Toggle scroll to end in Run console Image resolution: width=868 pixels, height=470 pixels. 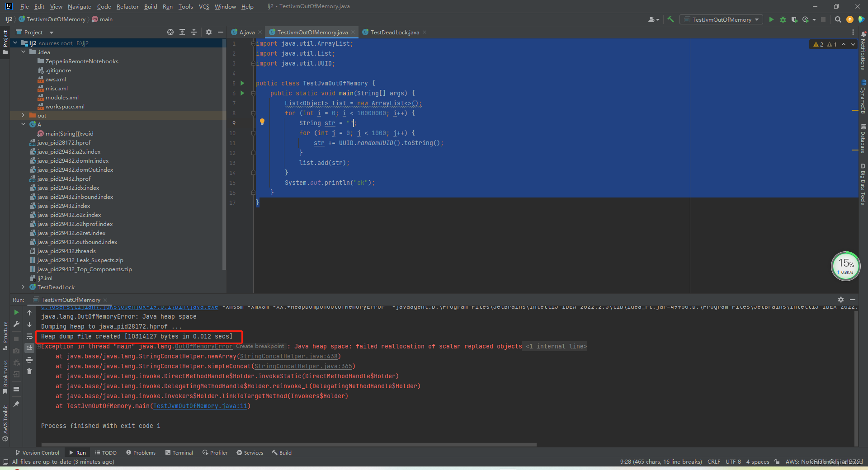(29, 348)
